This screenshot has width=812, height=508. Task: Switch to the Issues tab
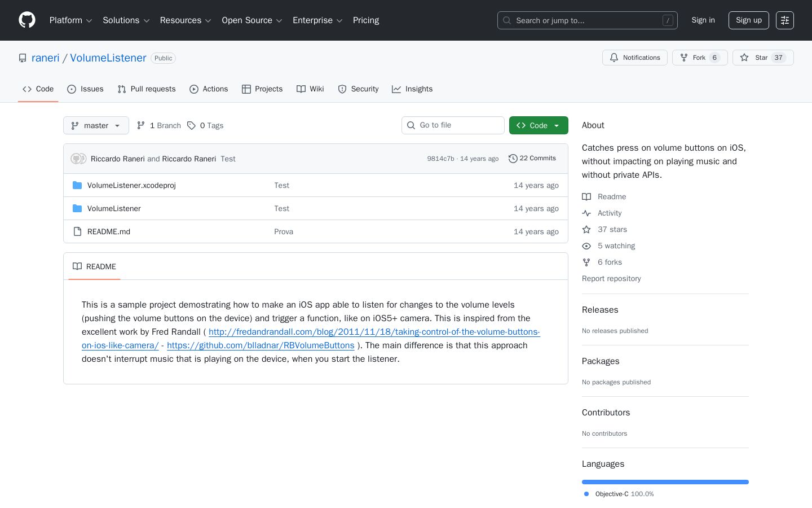point(85,89)
